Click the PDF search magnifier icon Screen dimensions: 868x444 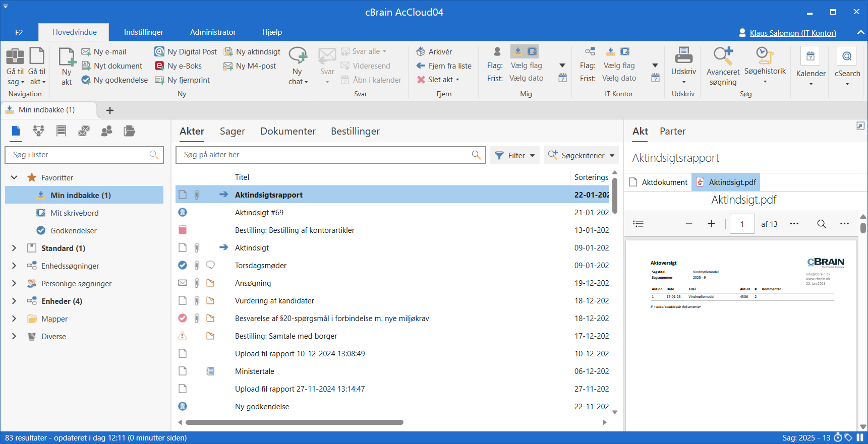(822, 224)
